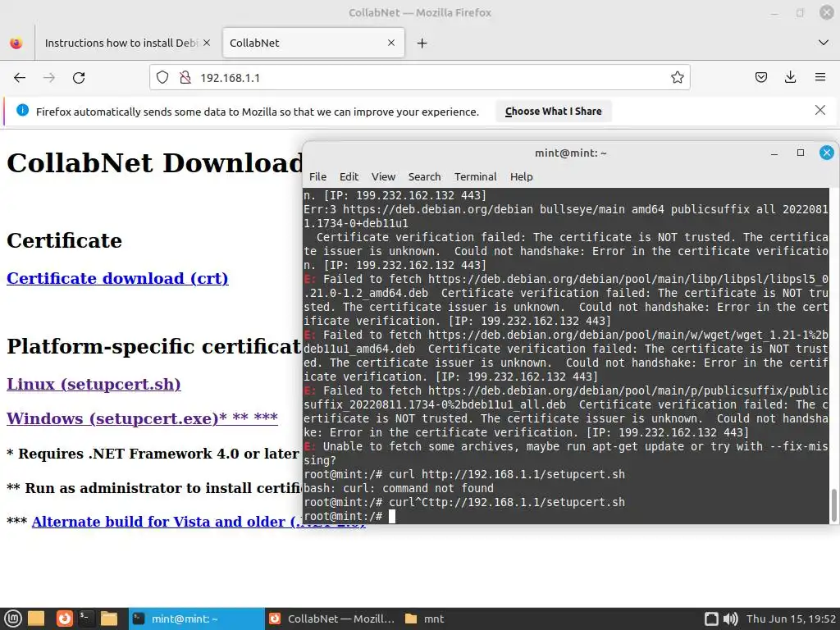Screen dimensions: 840x630
Task: Launch terminal from panel launcher
Action: [x=86, y=619]
